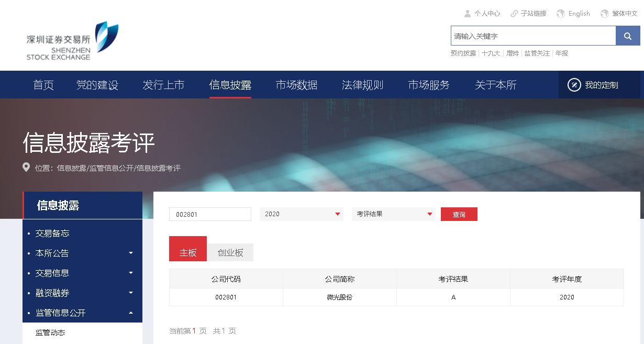Viewport: 644px width, 344px height.
Task: Click the 考评结果 column header
Action: click(x=453, y=279)
